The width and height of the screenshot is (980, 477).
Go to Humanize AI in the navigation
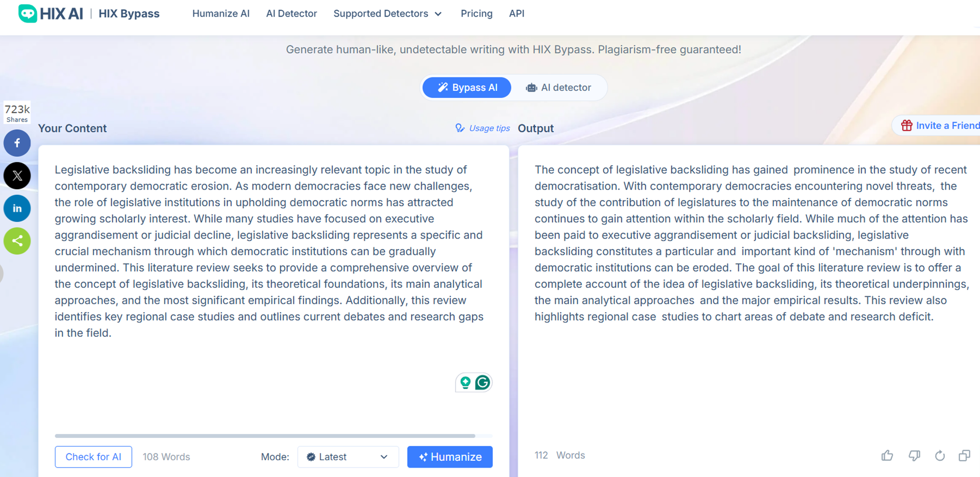coord(221,14)
